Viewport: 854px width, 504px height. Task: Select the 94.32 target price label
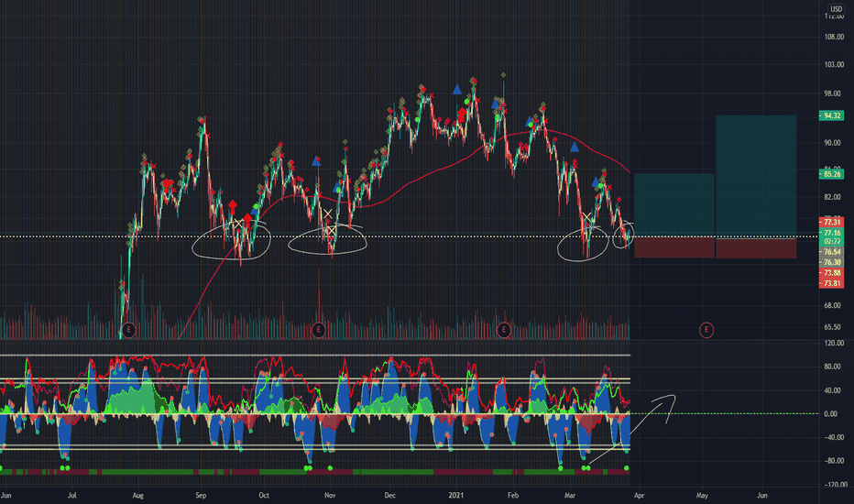[x=832, y=115]
